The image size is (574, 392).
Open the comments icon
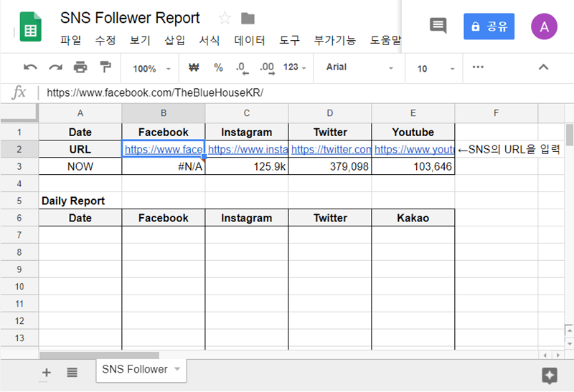click(x=438, y=26)
